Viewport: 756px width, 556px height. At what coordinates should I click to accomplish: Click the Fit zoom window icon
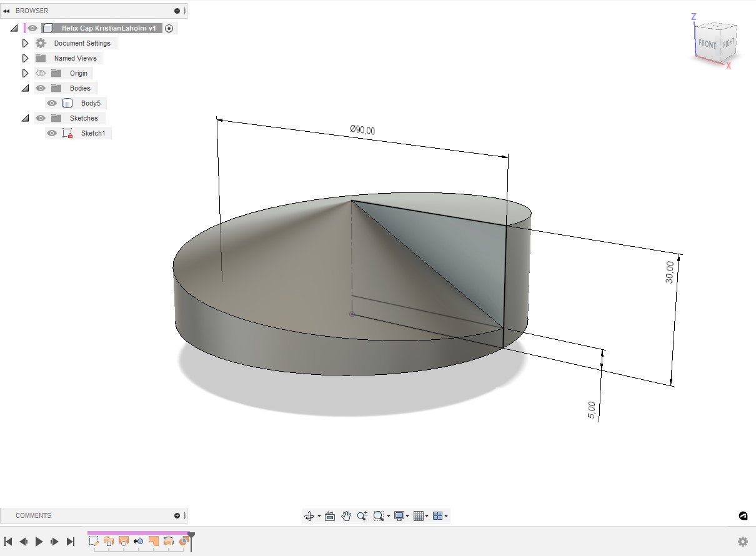click(379, 515)
